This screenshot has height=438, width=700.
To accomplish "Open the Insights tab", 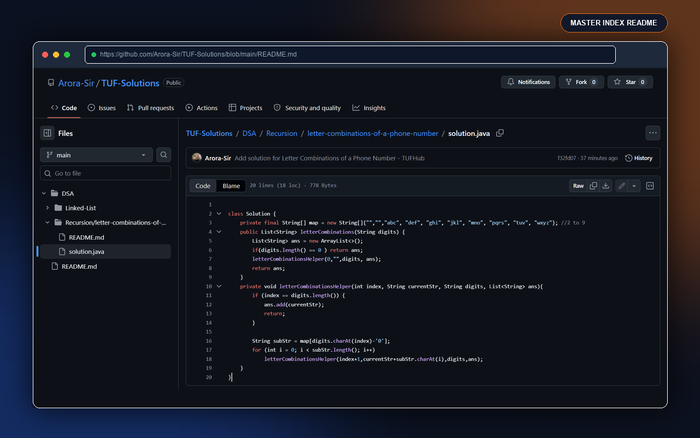I will click(369, 108).
